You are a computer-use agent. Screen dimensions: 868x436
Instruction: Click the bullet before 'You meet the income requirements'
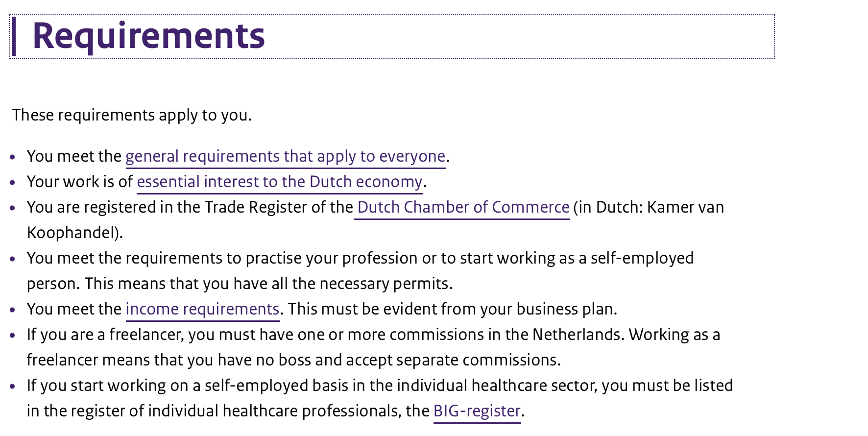[13, 310]
